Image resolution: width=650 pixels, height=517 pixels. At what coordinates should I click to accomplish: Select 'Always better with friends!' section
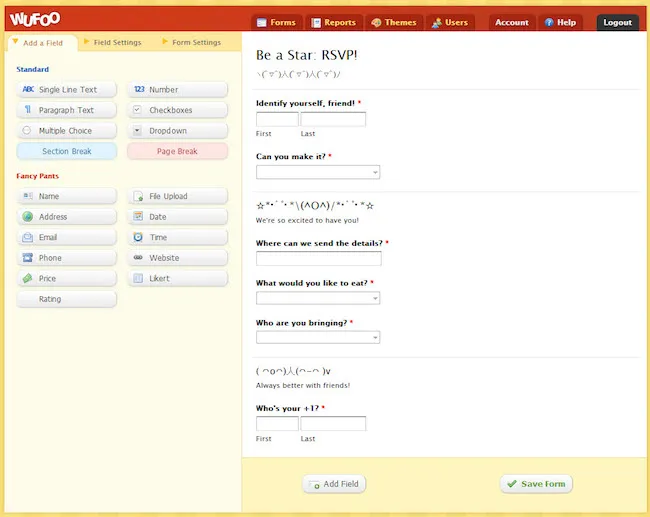pyautogui.click(x=303, y=386)
